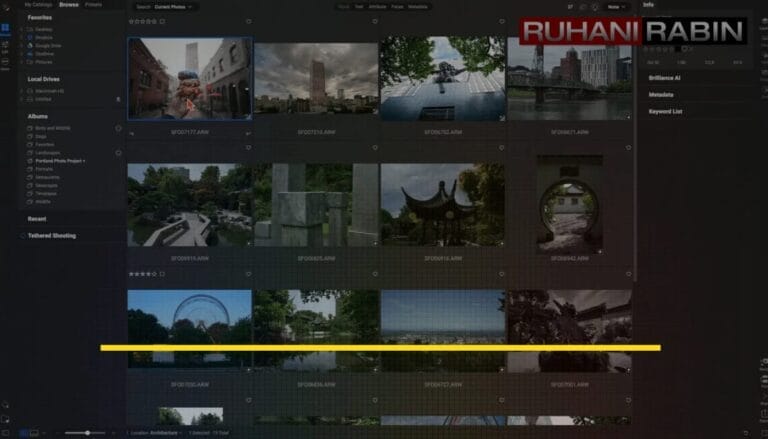
Task: Click the icon right of Birds and Wildlife album
Action: [x=118, y=128]
